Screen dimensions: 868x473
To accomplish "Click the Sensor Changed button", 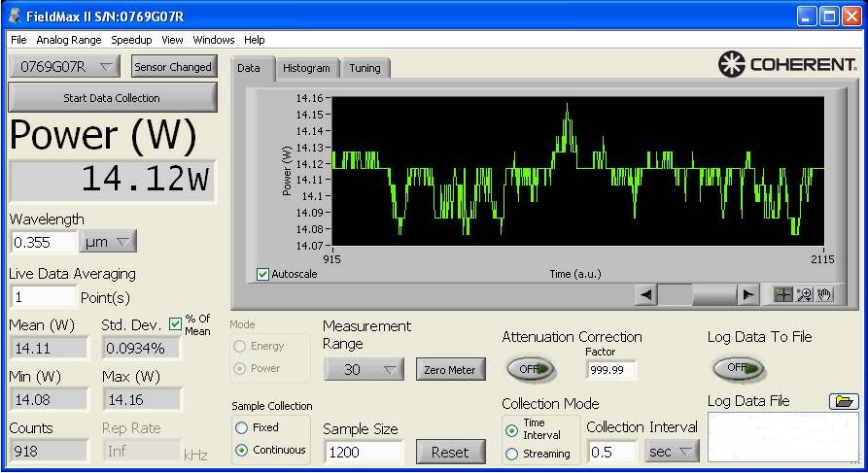I will tap(173, 67).
